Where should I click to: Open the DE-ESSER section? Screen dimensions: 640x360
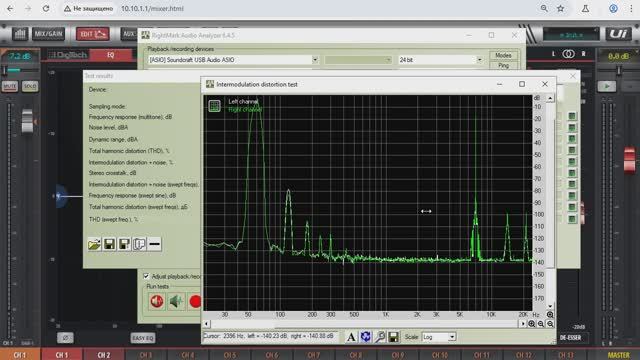point(570,338)
